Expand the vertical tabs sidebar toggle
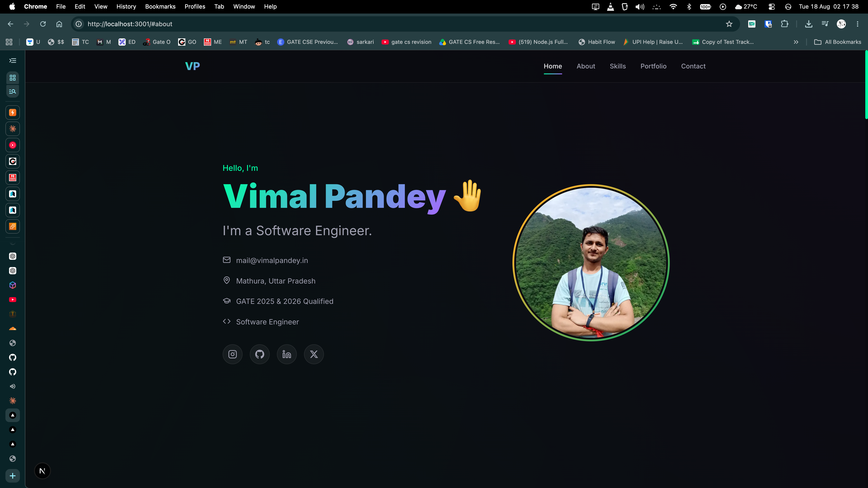868x488 pixels. 13,61
